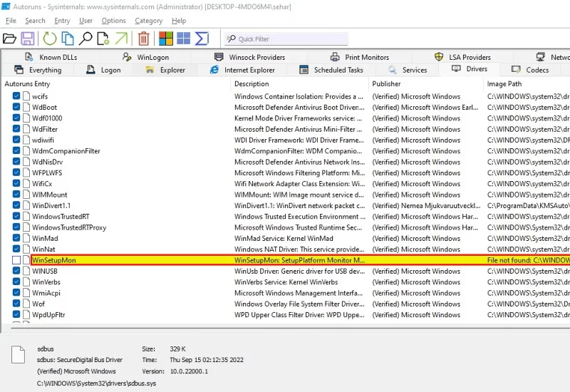
Task: Switch to the Everything tab
Action: click(38, 70)
